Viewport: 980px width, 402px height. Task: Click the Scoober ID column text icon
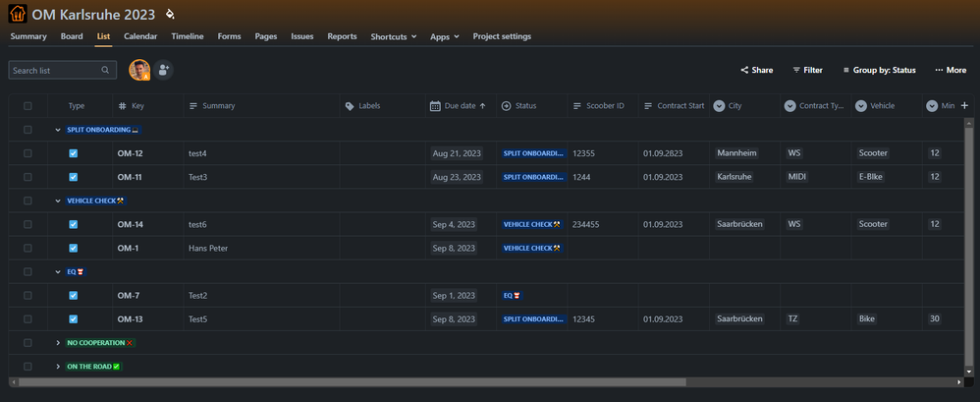pos(577,105)
